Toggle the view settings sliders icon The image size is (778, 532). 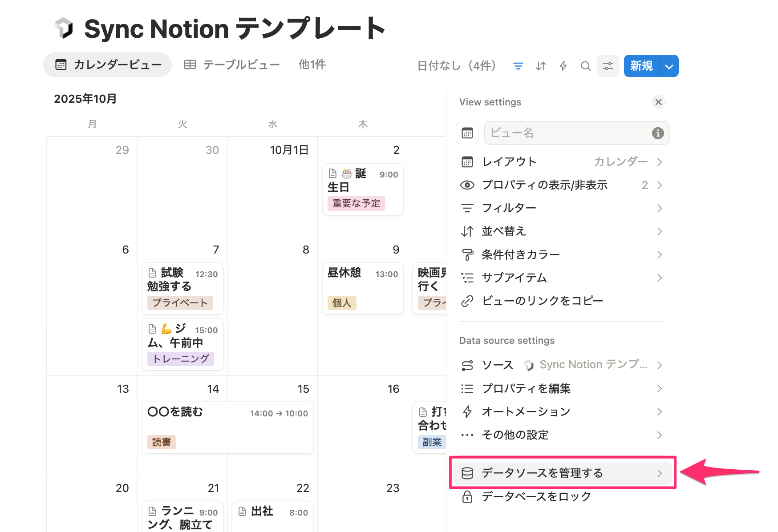[x=608, y=66]
